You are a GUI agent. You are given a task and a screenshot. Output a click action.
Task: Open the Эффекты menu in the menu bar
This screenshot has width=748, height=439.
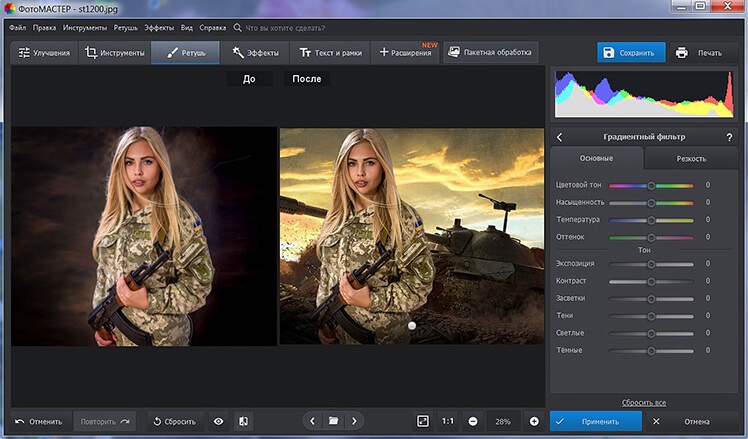tap(158, 28)
